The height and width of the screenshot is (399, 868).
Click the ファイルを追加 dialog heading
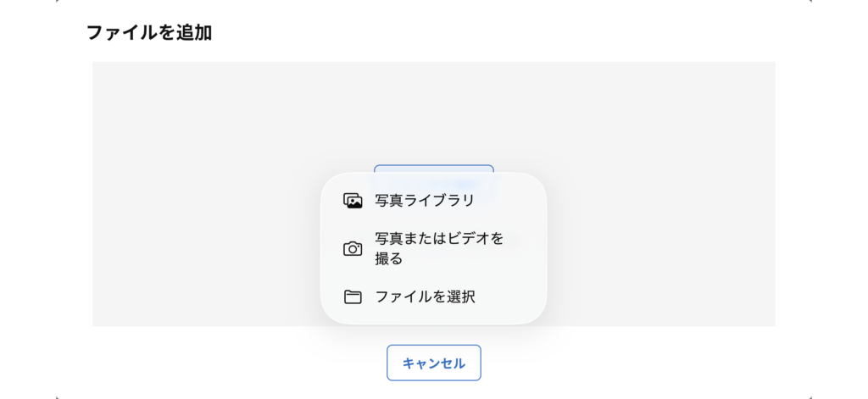coord(149,33)
